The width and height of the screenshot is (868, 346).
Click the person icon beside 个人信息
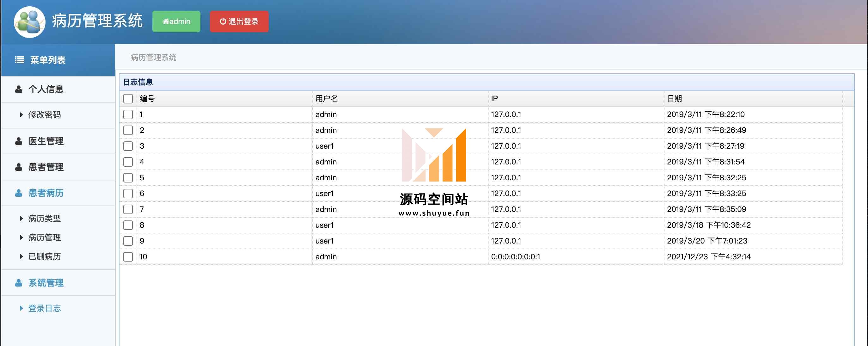click(x=19, y=90)
